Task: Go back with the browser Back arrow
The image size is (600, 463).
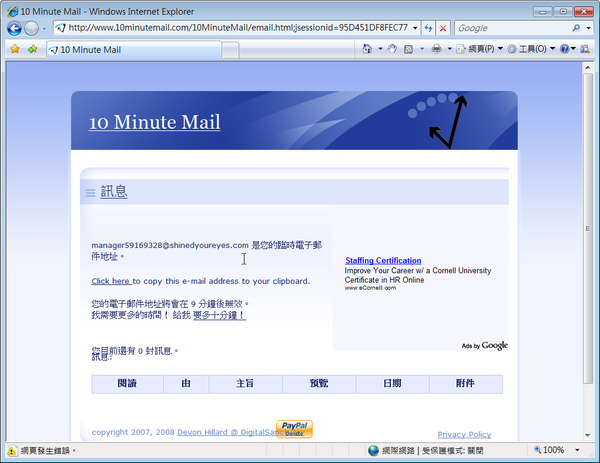Action: [15, 28]
